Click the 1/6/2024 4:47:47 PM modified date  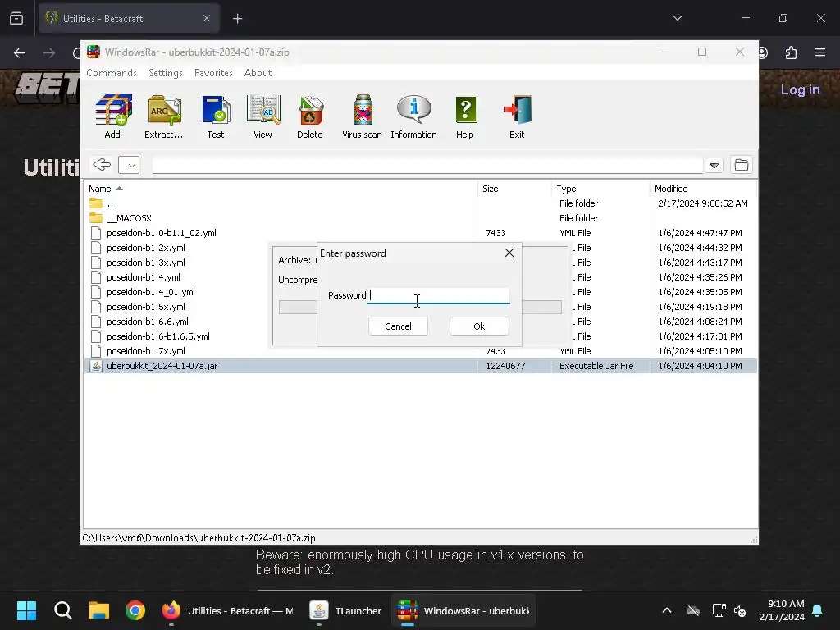[x=701, y=233]
